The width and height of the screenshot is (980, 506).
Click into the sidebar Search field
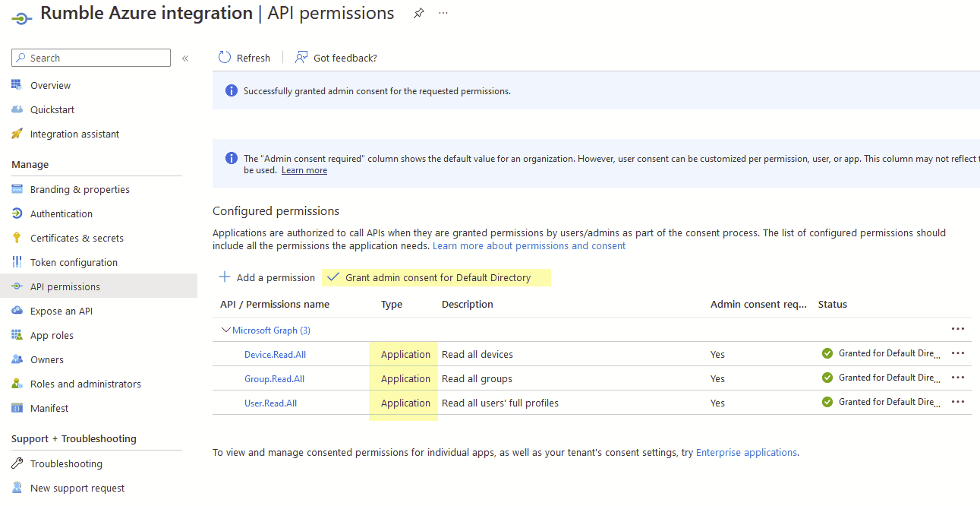[91, 58]
